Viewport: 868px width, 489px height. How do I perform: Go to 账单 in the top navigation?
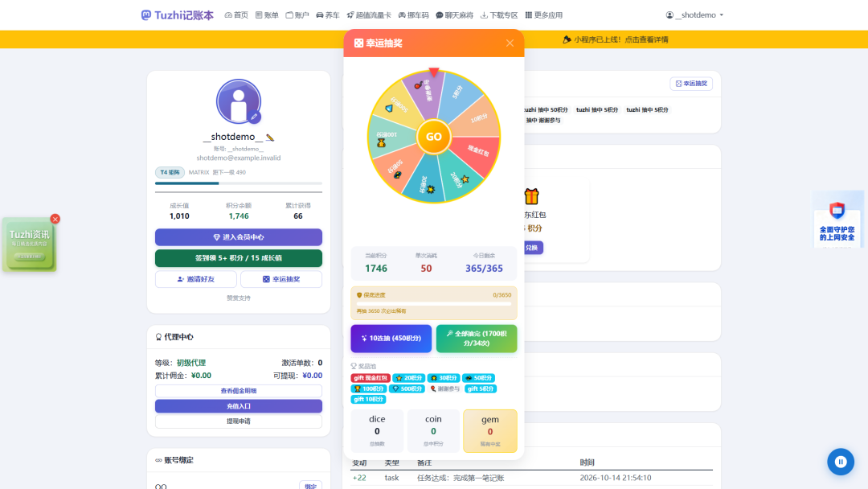click(267, 15)
